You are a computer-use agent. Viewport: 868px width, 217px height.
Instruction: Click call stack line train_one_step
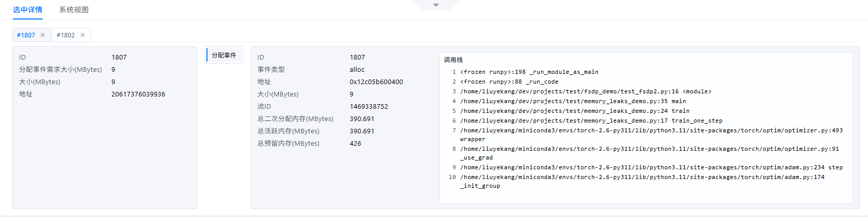point(591,121)
